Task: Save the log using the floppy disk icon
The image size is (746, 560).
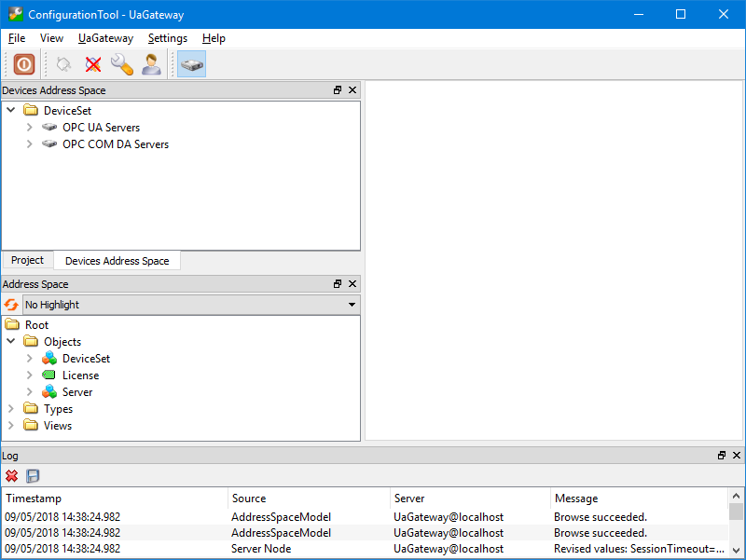Action: coord(32,476)
